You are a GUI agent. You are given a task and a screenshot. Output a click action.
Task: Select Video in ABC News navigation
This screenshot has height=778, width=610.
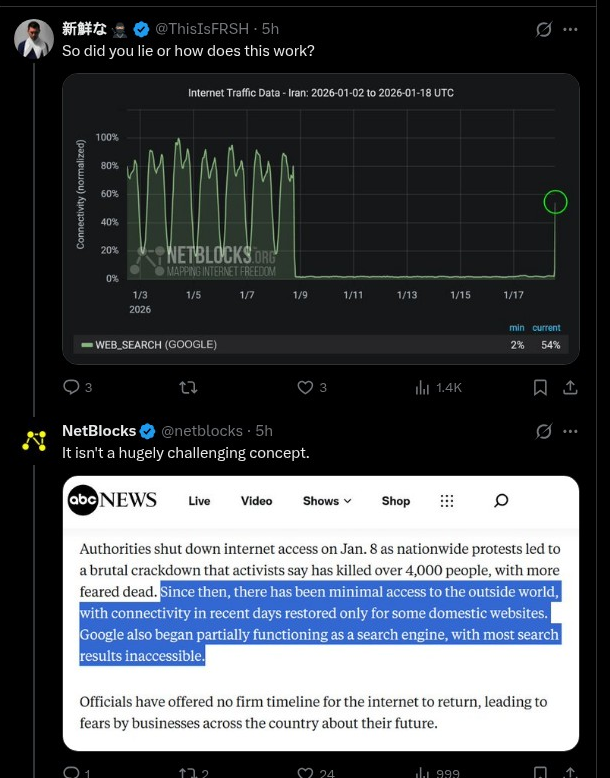(256, 501)
